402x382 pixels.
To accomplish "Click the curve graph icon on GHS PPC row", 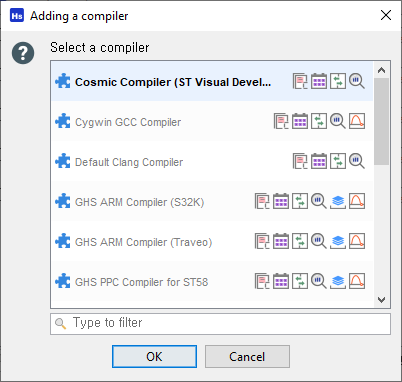I will (357, 281).
